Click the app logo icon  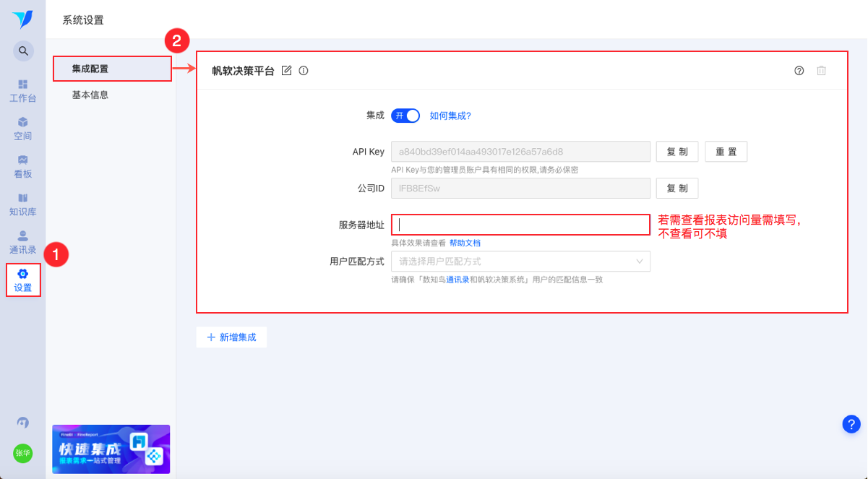(22, 19)
